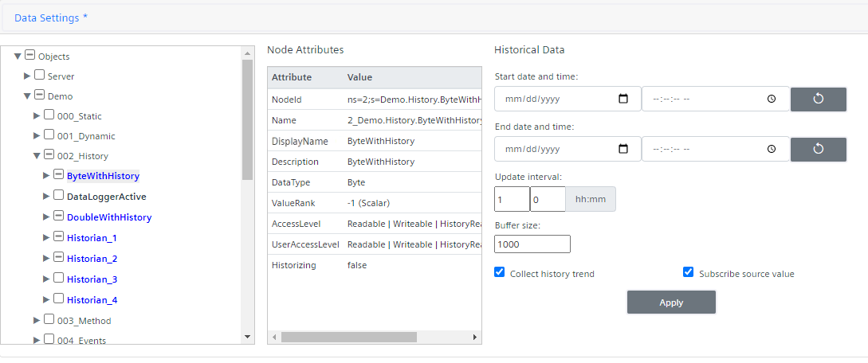This screenshot has width=868, height=363.
Task: Click the Buffer size input field
Action: point(532,244)
